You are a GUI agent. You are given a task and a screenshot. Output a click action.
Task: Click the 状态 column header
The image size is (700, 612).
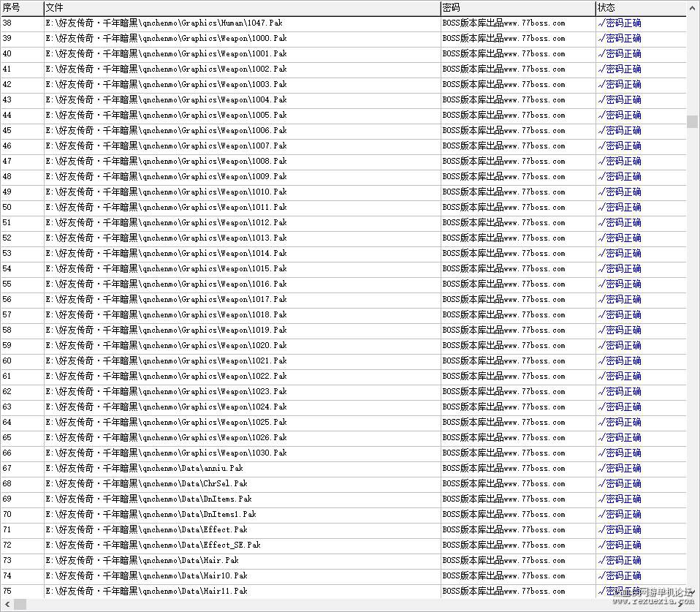641,7
